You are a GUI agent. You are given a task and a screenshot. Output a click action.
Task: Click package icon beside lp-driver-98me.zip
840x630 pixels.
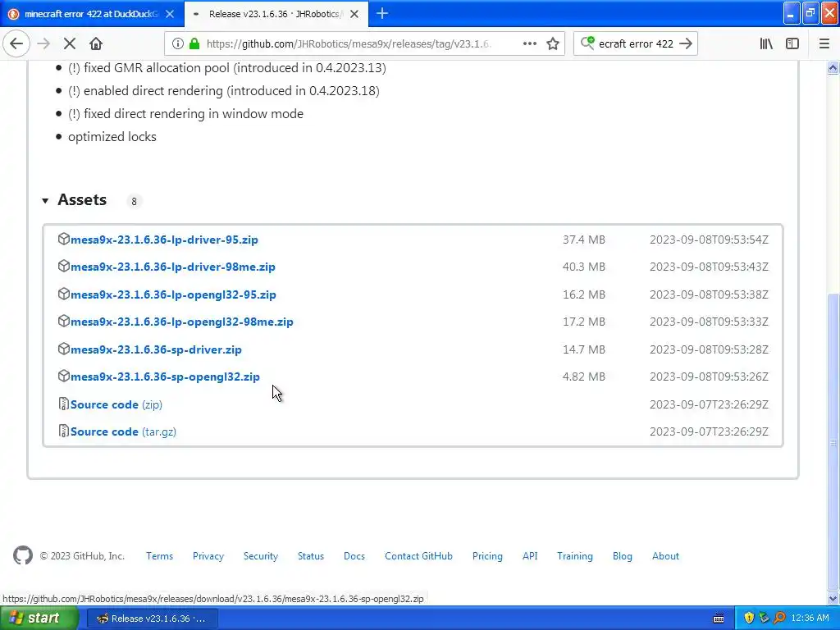coord(63,267)
